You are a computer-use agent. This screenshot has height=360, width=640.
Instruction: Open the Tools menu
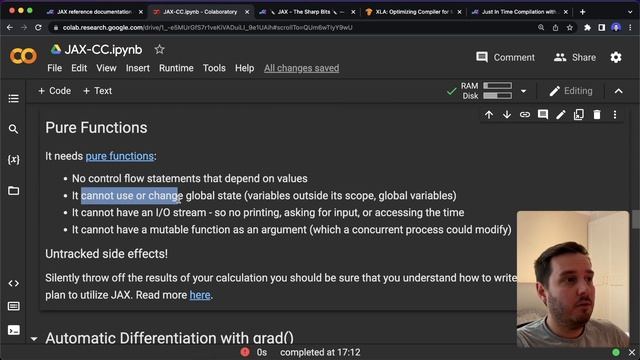(214, 68)
